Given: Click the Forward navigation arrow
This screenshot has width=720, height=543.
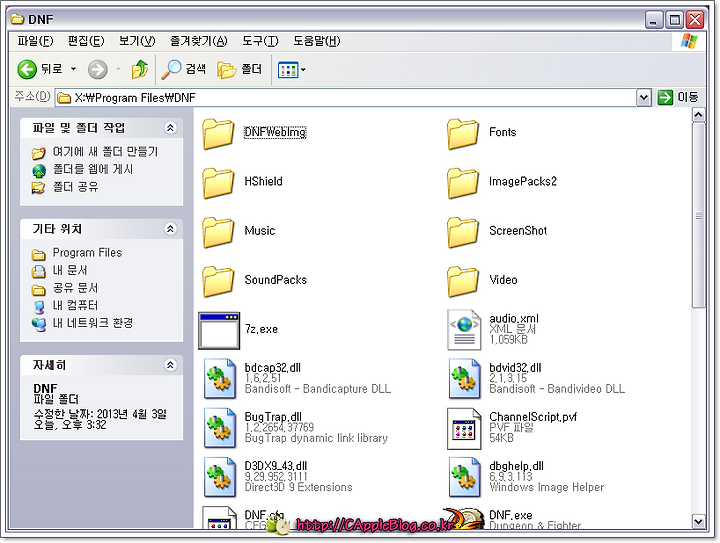Looking at the screenshot, I should point(98,69).
